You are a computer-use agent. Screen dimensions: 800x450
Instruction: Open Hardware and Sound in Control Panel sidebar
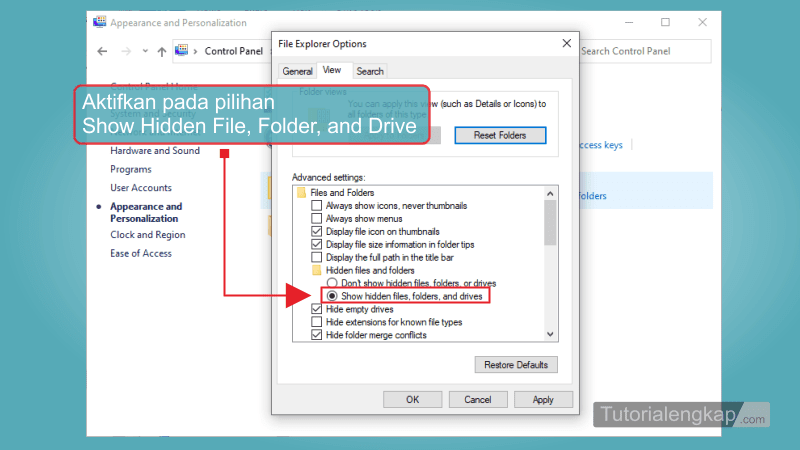tap(155, 151)
